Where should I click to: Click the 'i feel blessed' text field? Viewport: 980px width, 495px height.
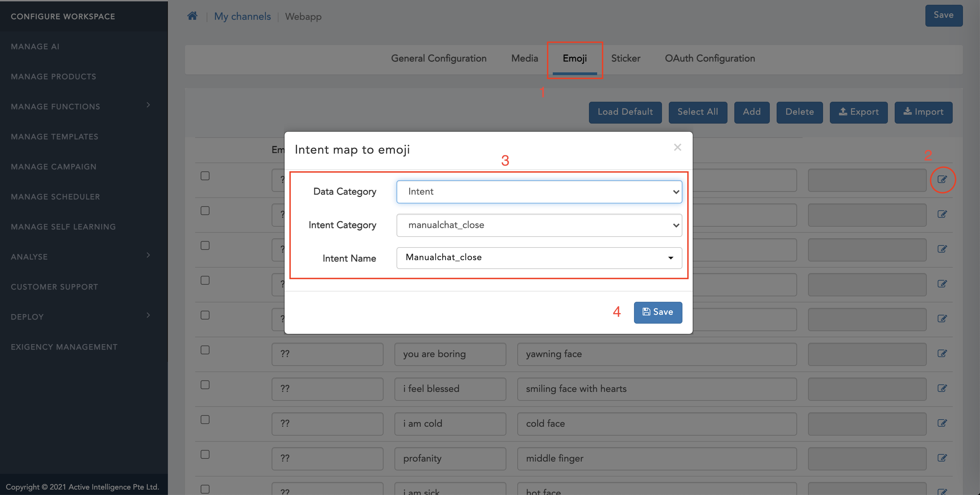[450, 389]
